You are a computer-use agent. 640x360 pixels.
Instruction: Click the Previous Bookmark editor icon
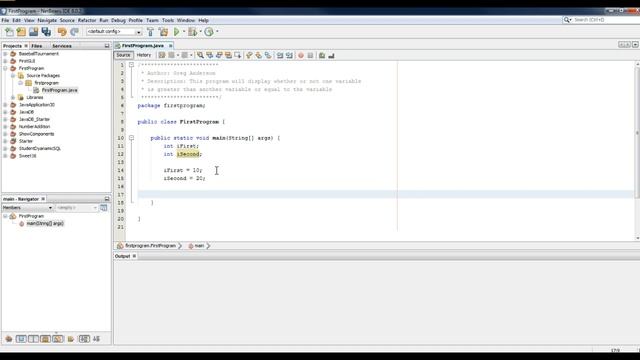(x=249, y=55)
